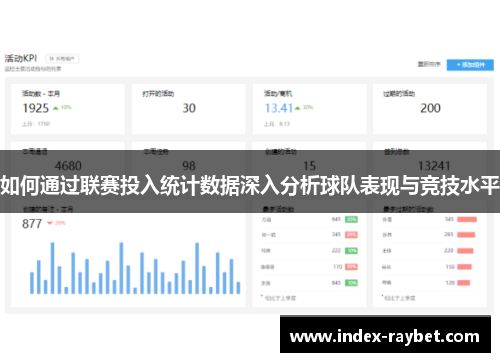Click the red bar beside 345 overdue

click(467, 219)
